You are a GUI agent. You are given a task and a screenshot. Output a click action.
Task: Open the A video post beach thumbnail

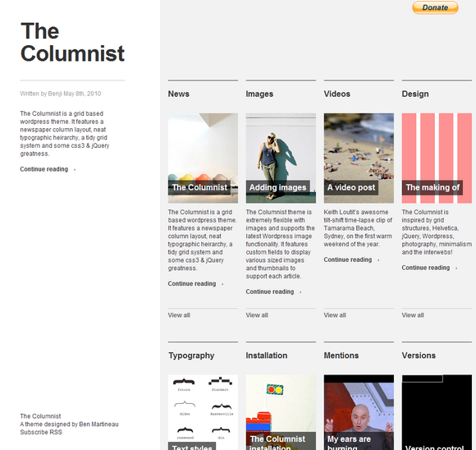pyautogui.click(x=359, y=158)
